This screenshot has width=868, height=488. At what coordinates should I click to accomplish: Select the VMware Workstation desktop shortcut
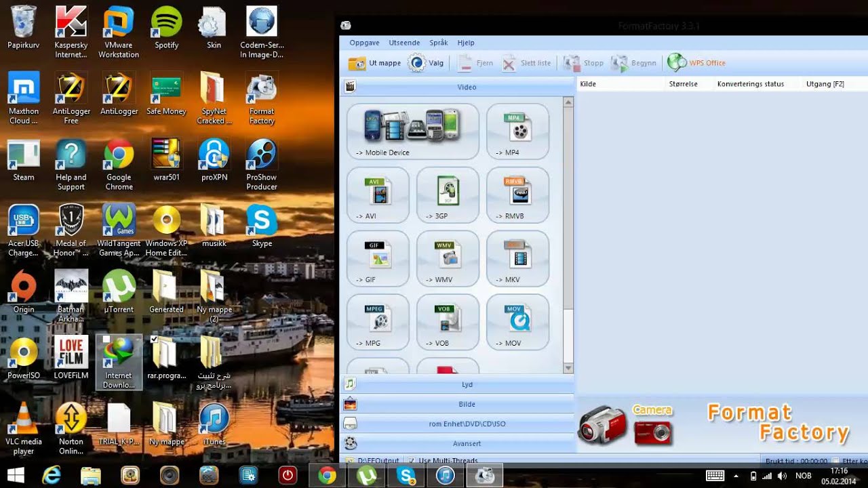[x=119, y=31]
